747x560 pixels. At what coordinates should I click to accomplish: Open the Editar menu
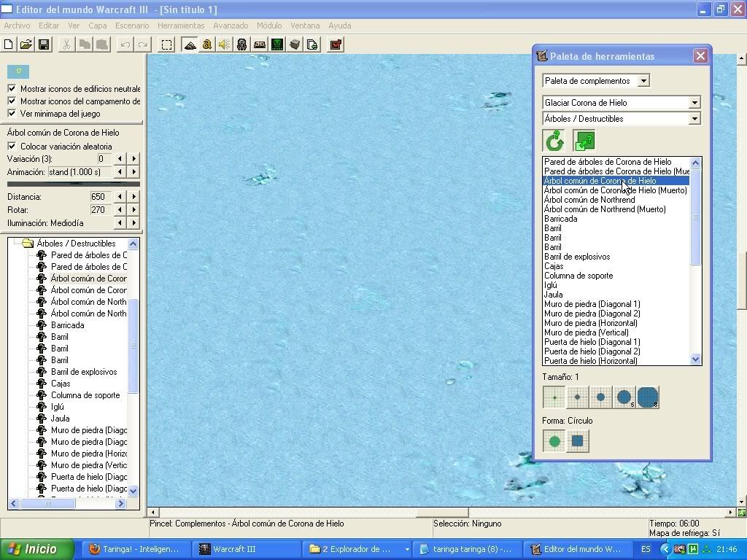pyautogui.click(x=49, y=26)
